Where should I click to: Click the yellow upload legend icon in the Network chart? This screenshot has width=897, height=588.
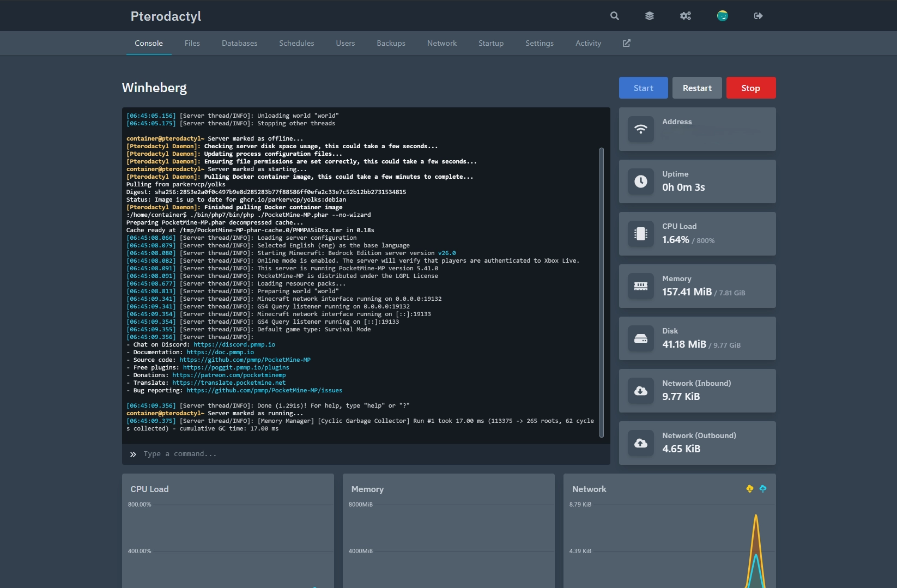750,489
